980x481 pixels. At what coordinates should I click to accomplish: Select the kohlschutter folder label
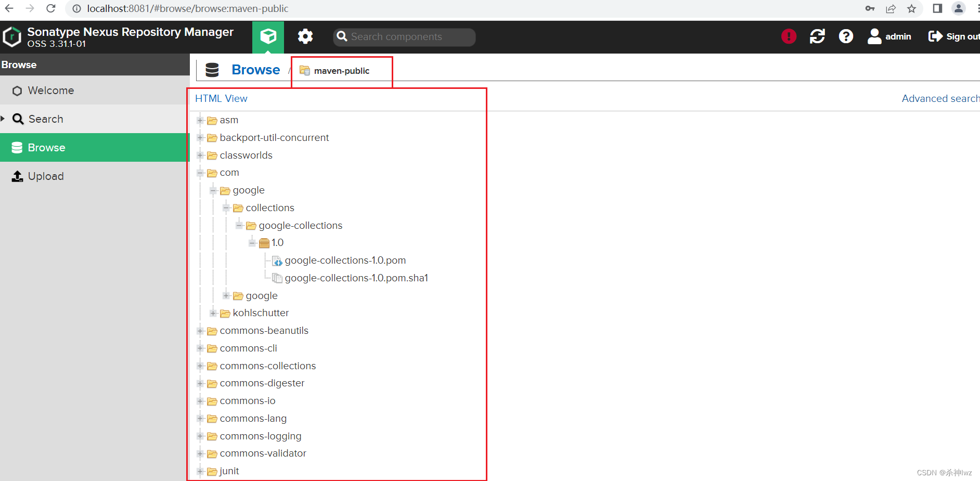pyautogui.click(x=261, y=313)
